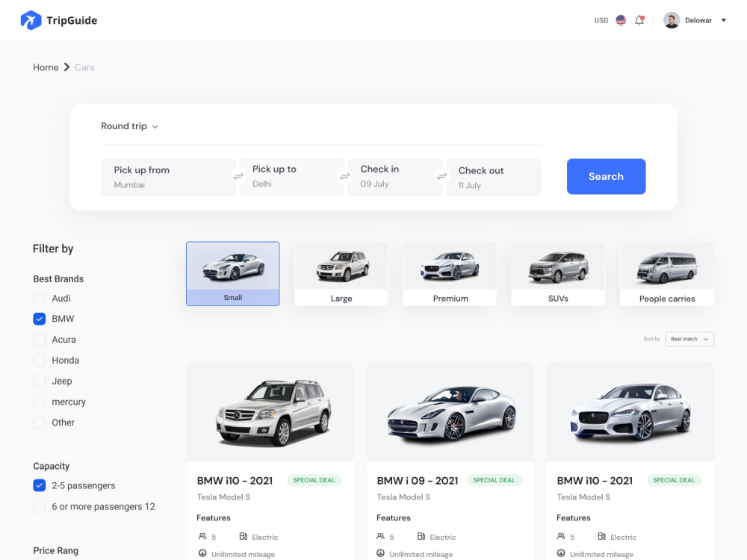747x560 pixels.
Task: Click mileage icon on BMW i 09 card
Action: point(381,553)
